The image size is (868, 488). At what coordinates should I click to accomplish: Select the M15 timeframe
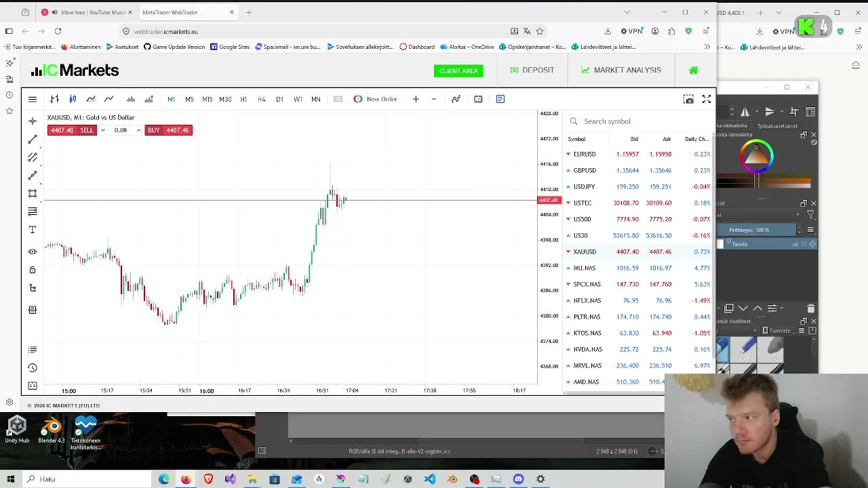[x=207, y=99]
